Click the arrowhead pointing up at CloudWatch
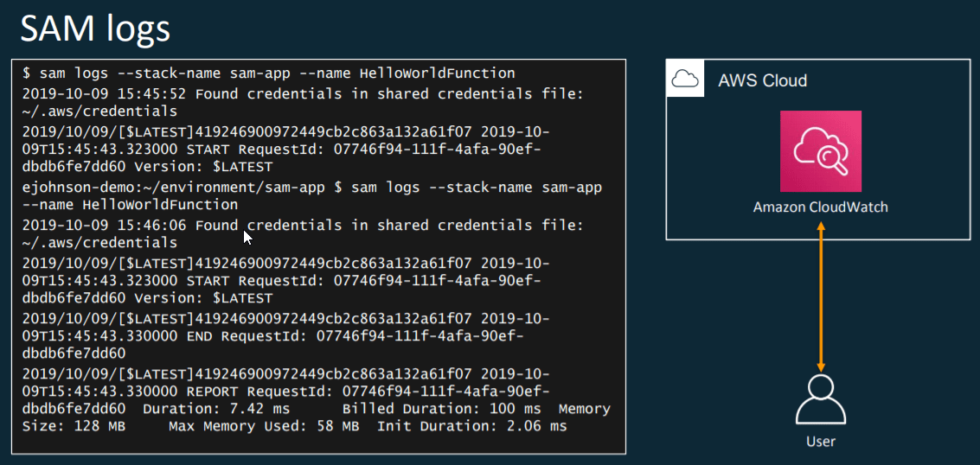Image resolution: width=980 pixels, height=465 pixels. click(820, 227)
